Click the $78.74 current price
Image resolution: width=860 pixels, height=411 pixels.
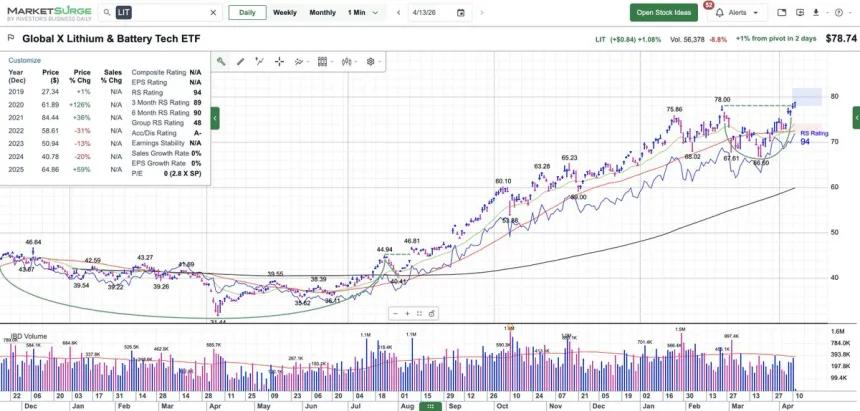[x=841, y=39]
